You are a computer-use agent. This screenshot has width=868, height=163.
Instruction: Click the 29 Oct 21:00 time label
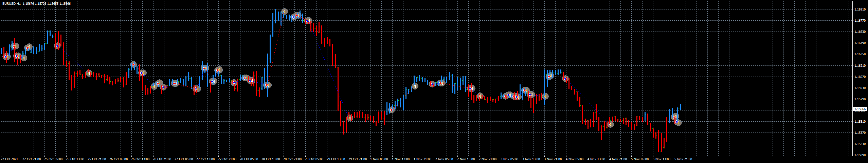(358, 159)
